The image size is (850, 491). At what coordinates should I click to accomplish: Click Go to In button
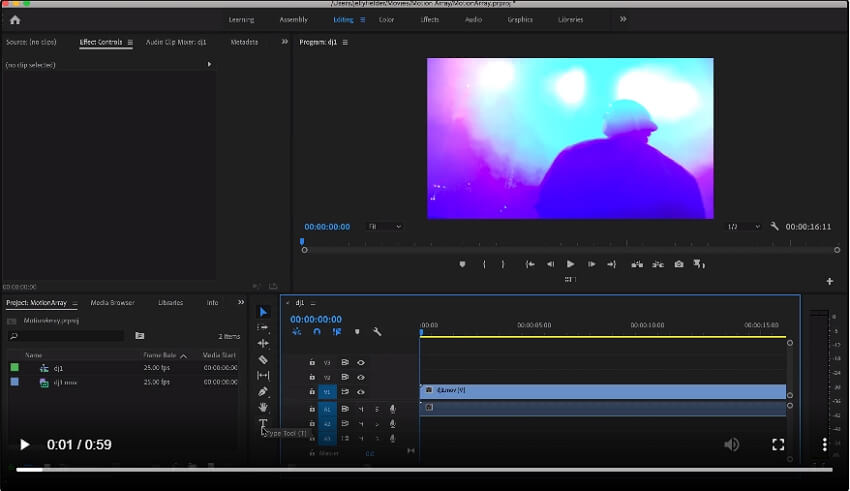[x=530, y=264]
